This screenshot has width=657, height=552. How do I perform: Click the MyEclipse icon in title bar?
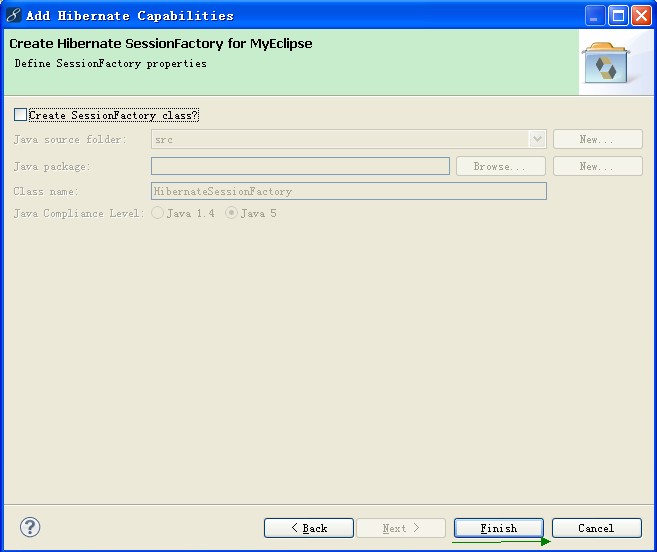[x=14, y=15]
